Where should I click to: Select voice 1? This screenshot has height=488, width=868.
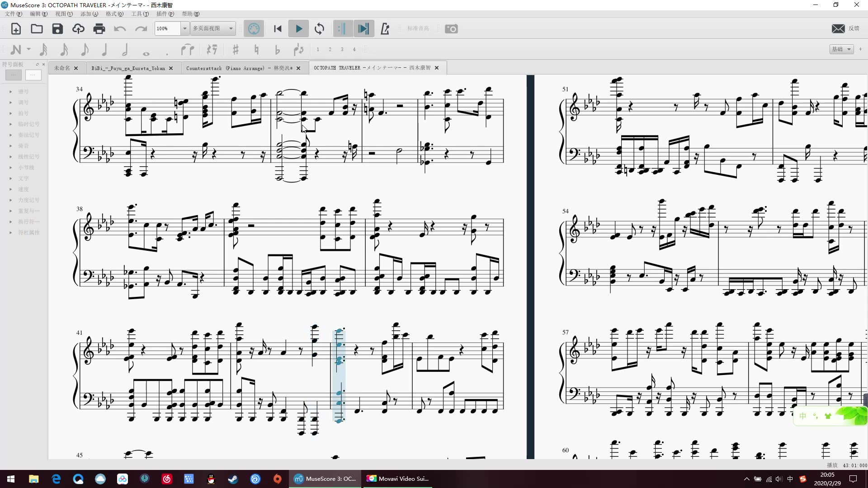click(318, 49)
